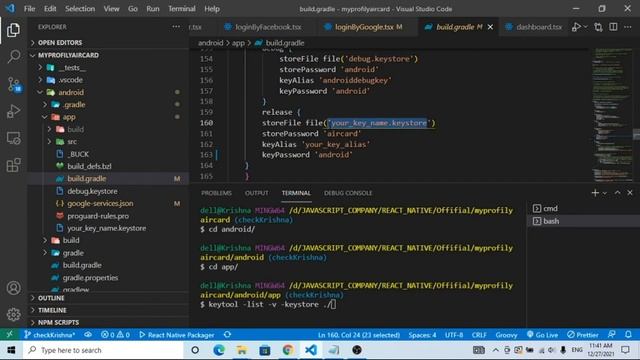Synchronize changes icon in status bar
Image resolution: width=640 pixels, height=360 pixels.
pos(227,335)
